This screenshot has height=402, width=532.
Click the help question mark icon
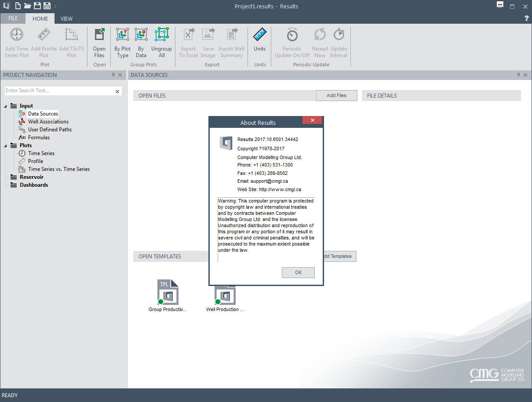[x=527, y=18]
